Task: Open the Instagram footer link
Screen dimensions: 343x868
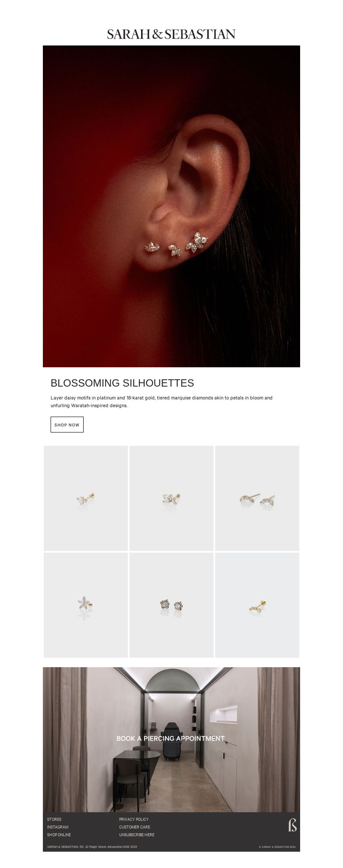Action: [57, 827]
